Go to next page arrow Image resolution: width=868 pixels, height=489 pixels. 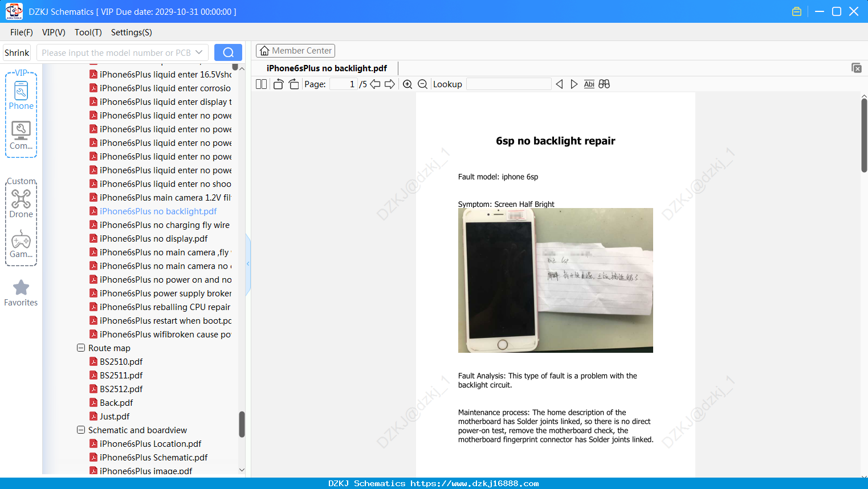390,84
